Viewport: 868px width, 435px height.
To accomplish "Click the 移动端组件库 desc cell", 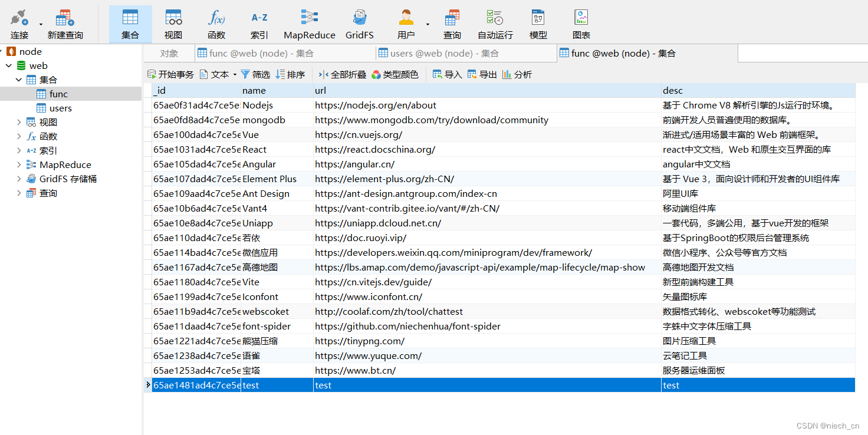I will point(758,209).
